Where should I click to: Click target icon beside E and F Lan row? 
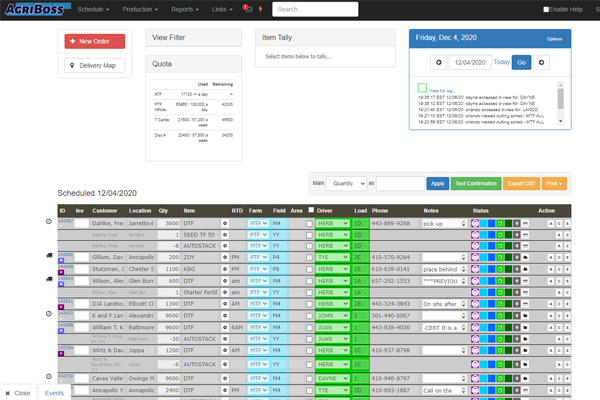(x=49, y=313)
